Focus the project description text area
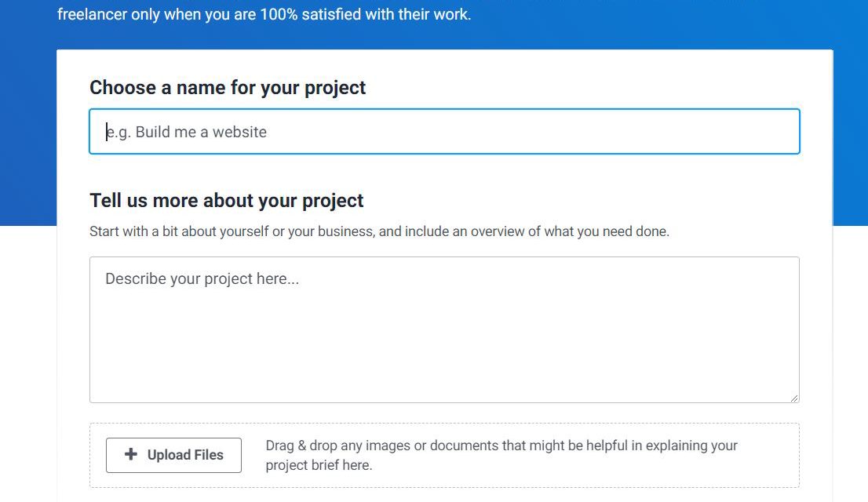This screenshot has height=502, width=868. click(444, 330)
